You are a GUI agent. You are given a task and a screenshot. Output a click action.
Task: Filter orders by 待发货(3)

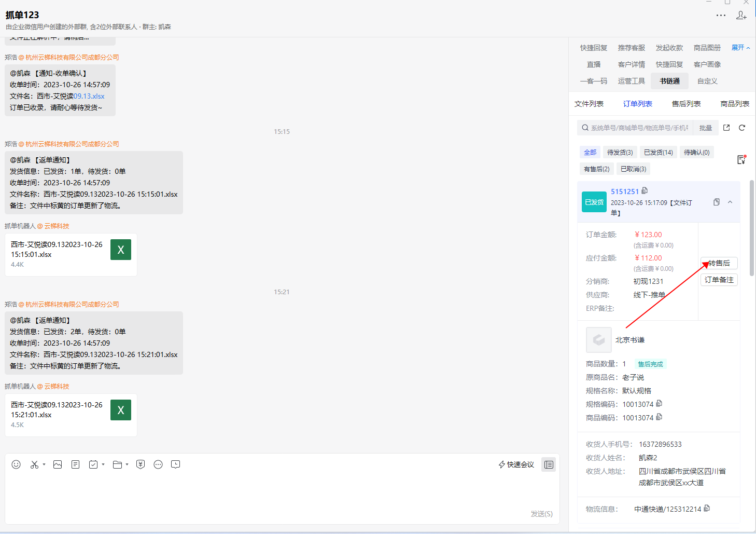pyautogui.click(x=620, y=152)
